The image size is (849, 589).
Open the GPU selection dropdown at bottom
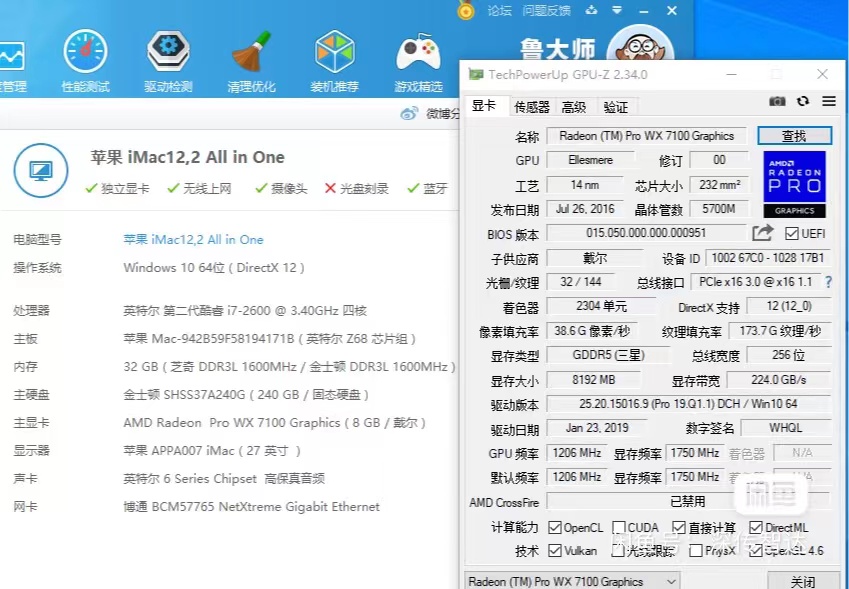pyautogui.click(x=572, y=581)
